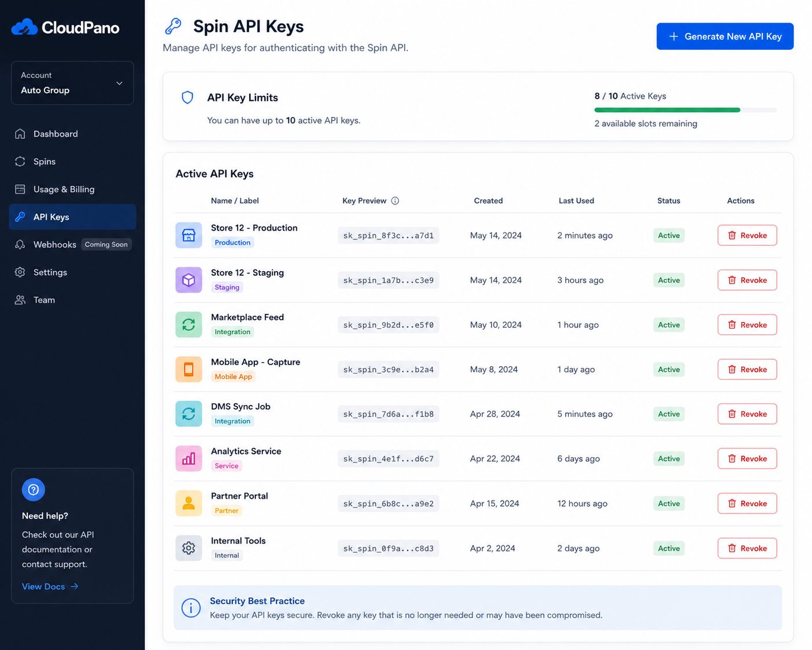Image resolution: width=812 pixels, height=650 pixels.
Task: Click the green sync icon for Marketplace Feed
Action: (x=189, y=324)
